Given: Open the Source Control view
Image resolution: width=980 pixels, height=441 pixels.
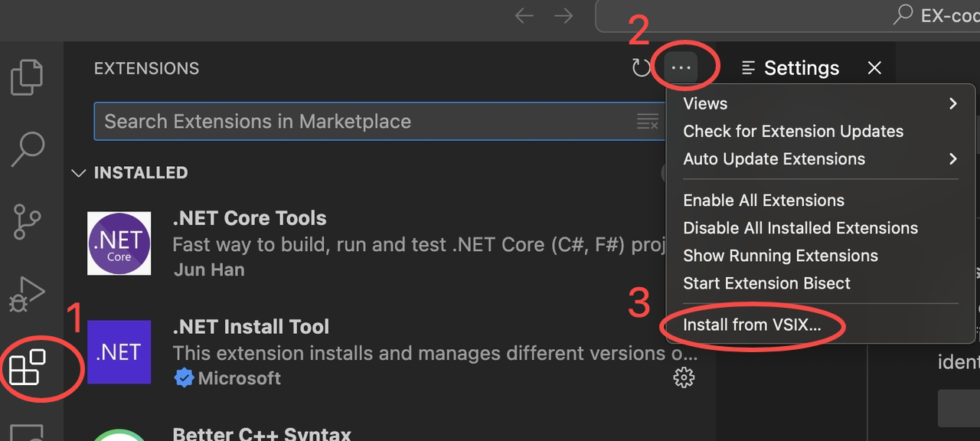Looking at the screenshot, I should coord(28,221).
